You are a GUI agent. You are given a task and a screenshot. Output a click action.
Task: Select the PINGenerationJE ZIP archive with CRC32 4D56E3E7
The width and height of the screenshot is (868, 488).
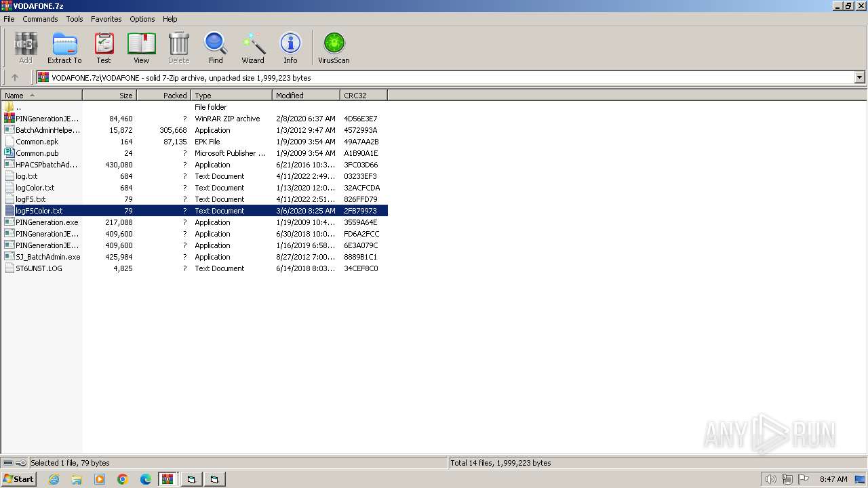(x=195, y=119)
